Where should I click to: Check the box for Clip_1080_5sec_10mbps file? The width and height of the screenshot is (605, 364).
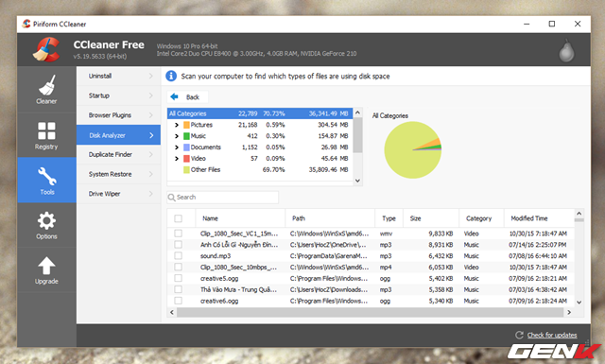tap(178, 267)
